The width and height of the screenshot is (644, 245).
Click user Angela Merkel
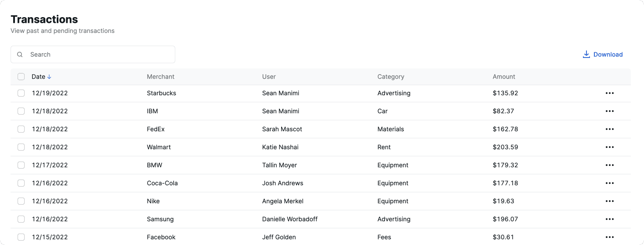coord(283,201)
